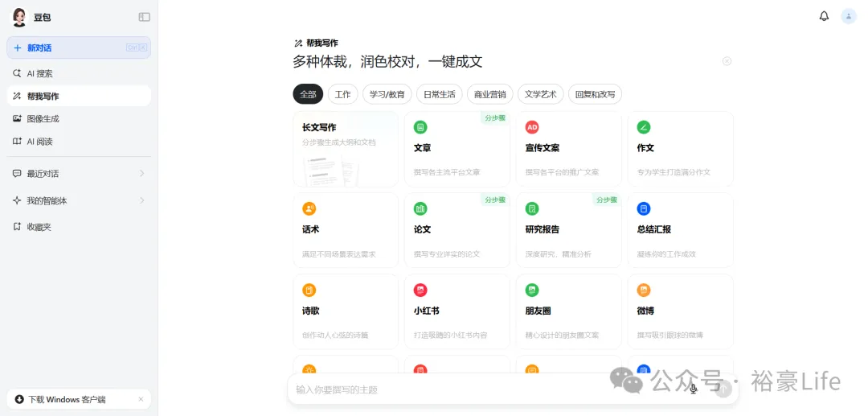This screenshot has height=416, width=868.
Task: Click the partially visible orange lightbulb icon
Action: (x=309, y=369)
